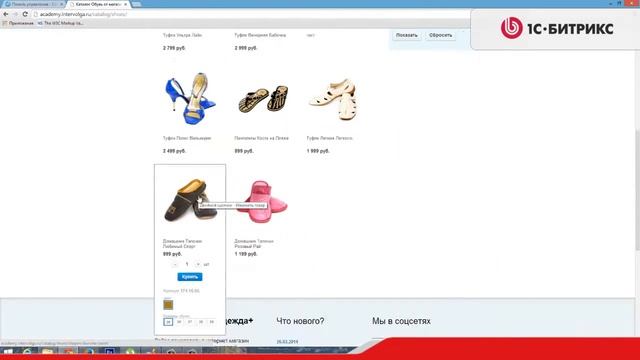Open Туфли Ультра Лайн product link

[x=182, y=36]
